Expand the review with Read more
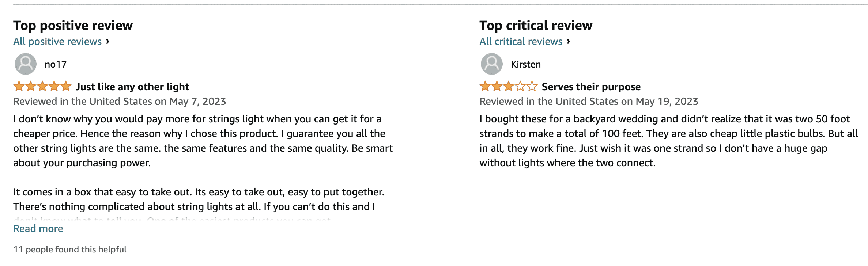This screenshot has width=868, height=266. [38, 229]
